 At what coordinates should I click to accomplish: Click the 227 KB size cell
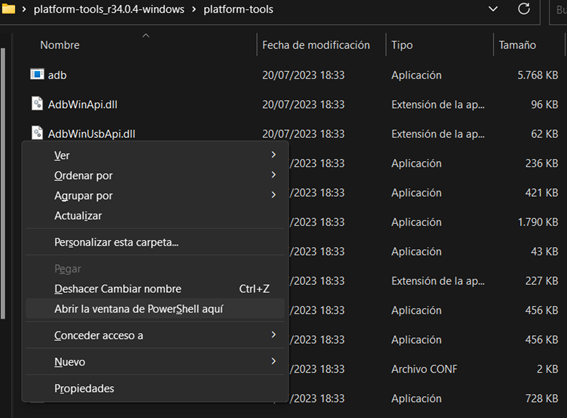tap(542, 281)
